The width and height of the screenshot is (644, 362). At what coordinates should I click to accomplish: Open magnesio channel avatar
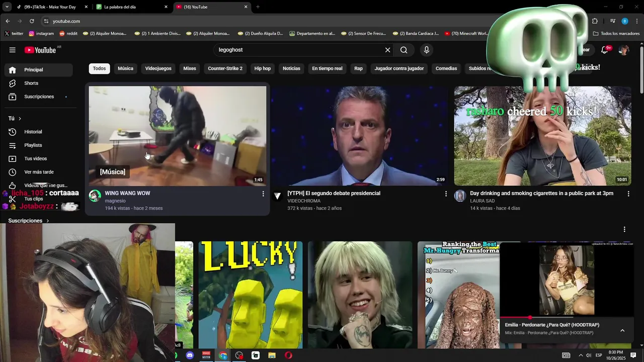coord(95,196)
